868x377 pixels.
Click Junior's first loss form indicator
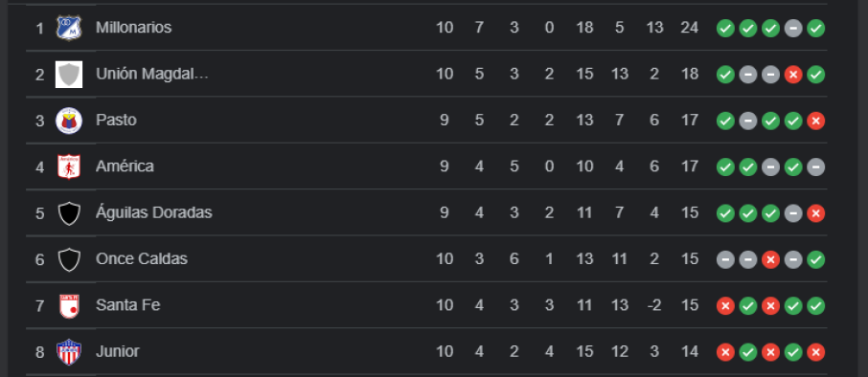pyautogui.click(x=725, y=352)
